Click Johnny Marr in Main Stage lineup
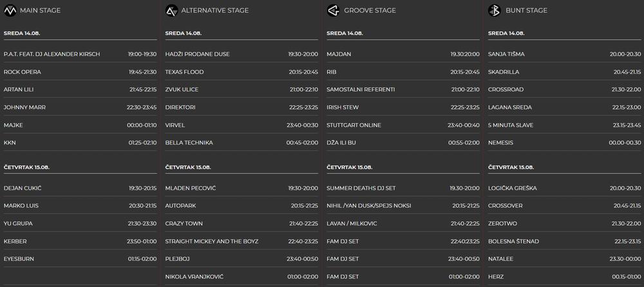The width and height of the screenshot is (644, 287). [24, 107]
